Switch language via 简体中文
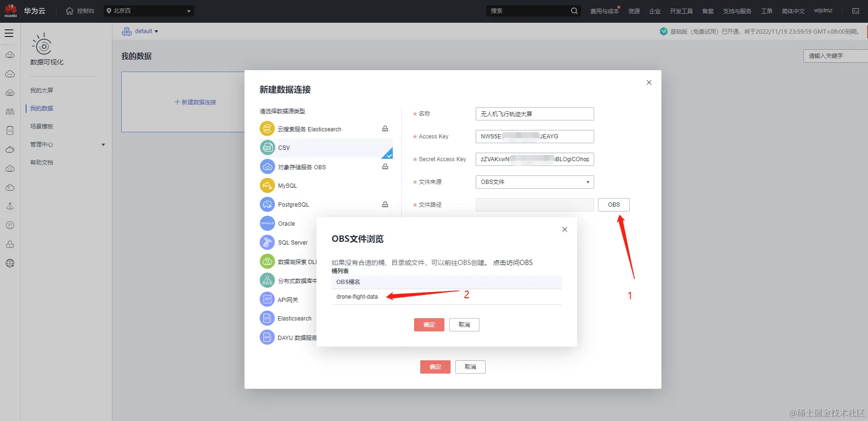 tap(793, 11)
